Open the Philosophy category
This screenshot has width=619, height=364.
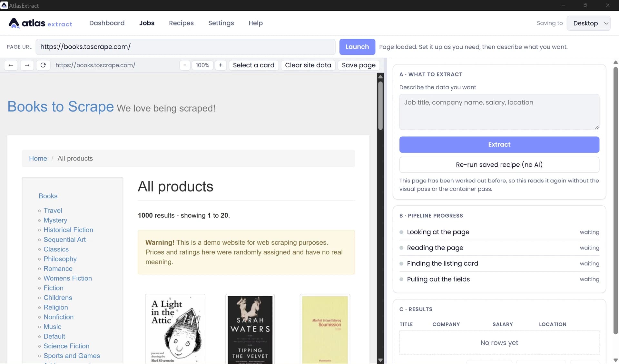tap(60, 259)
